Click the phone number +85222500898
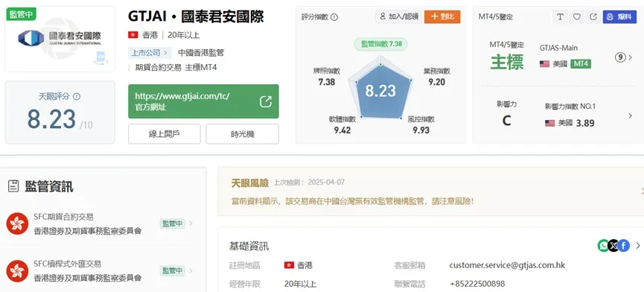This screenshot has width=644, height=292. (478, 284)
